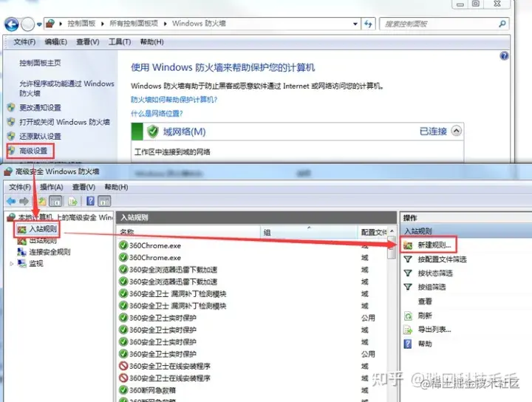The image size is (532, 402).
Task: Click 帮助 in actions pane
Action: 425,344
